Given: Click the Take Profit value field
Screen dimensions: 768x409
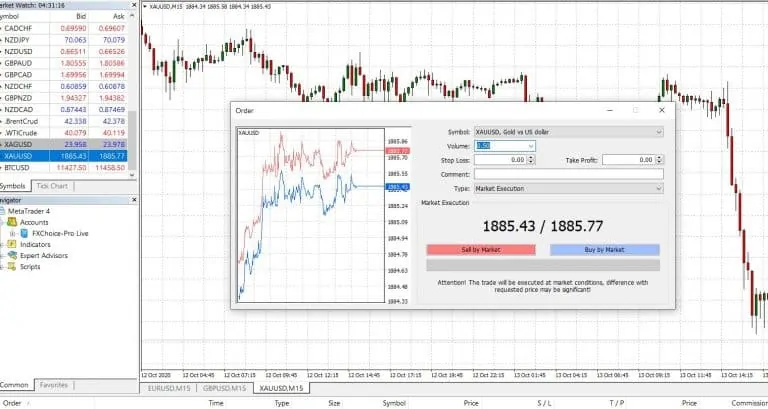Looking at the screenshot, I should click(629, 160).
